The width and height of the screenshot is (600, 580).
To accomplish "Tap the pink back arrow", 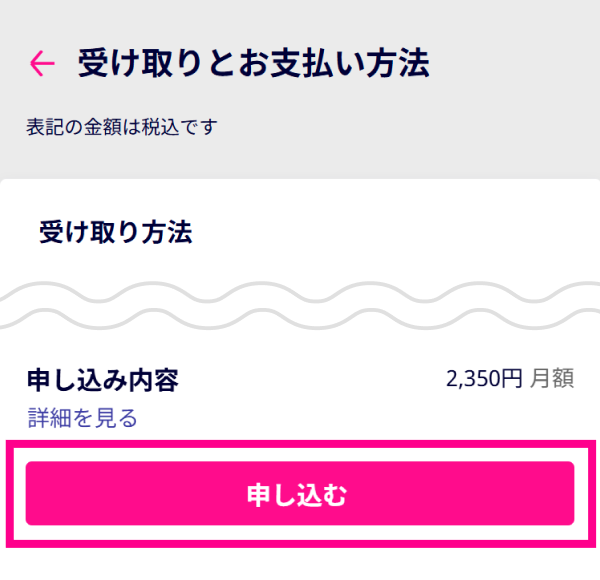I will 42,64.
